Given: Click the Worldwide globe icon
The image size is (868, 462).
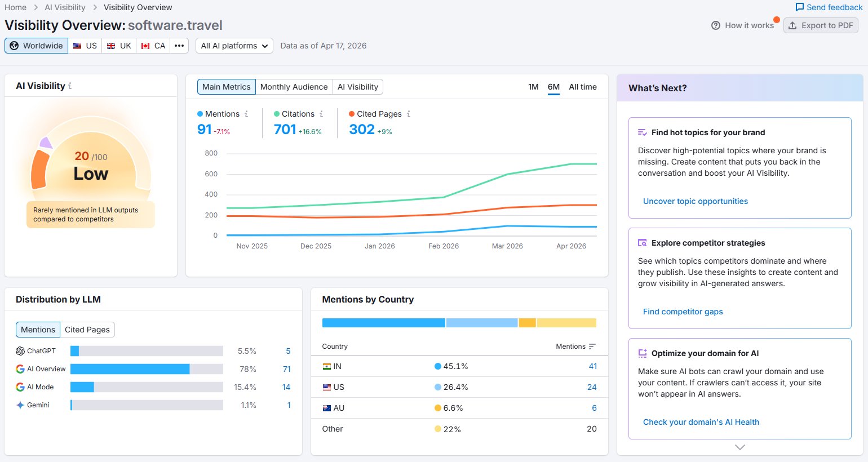Looking at the screenshot, I should (x=14, y=46).
